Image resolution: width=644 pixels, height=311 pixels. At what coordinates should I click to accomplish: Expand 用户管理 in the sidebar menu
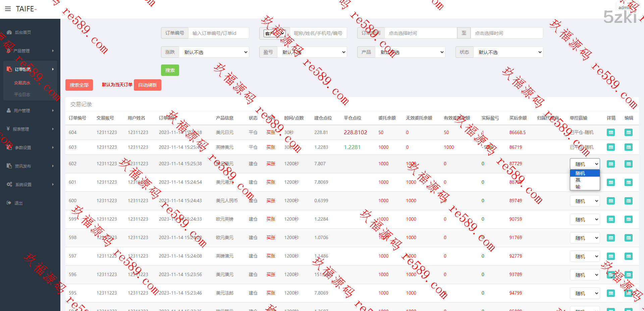30,110
